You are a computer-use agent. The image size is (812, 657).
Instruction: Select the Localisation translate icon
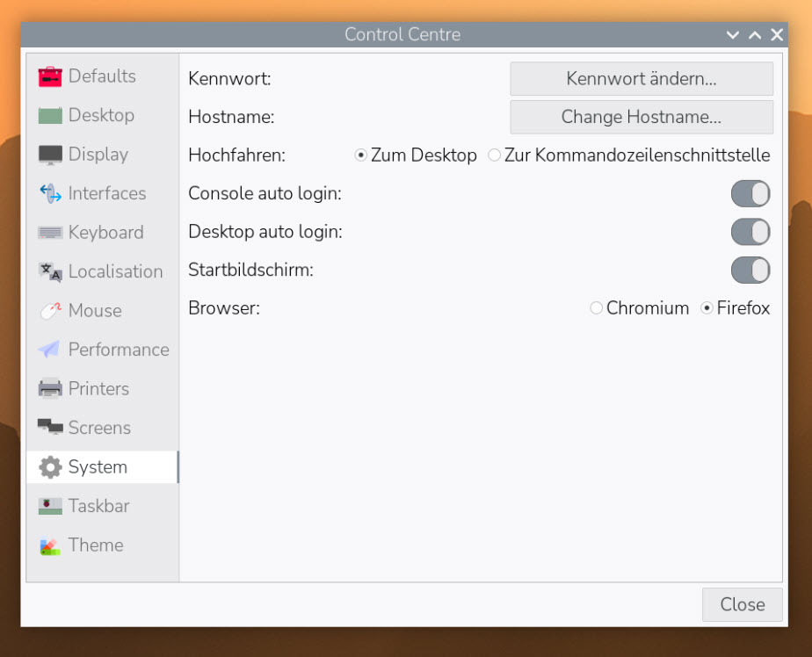click(50, 271)
